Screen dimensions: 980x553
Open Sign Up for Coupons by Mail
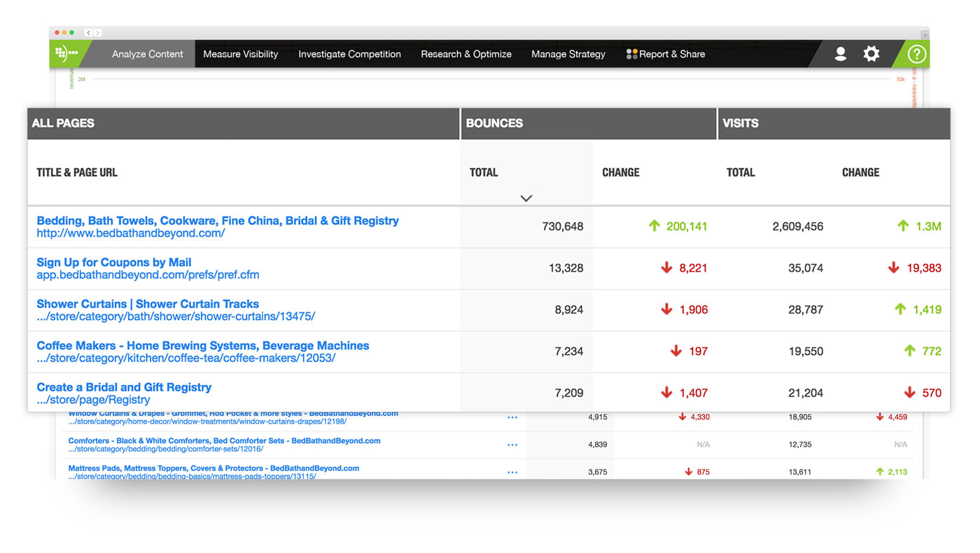(x=114, y=262)
